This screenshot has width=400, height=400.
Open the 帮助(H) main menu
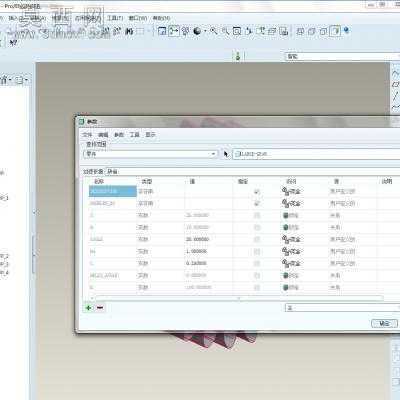pyautogui.click(x=161, y=18)
